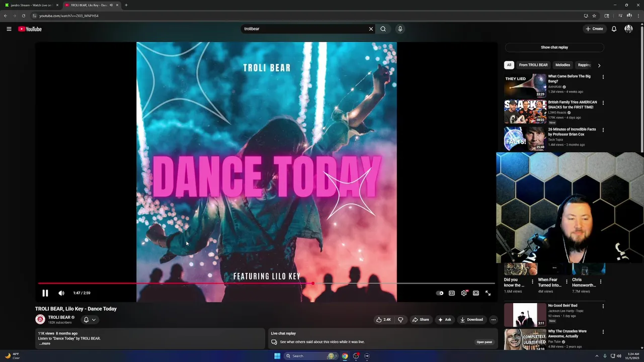Image resolution: width=644 pixels, height=362 pixels.
Task: Open British Family Tries AMERICAN SNACKS title
Action: point(573,105)
